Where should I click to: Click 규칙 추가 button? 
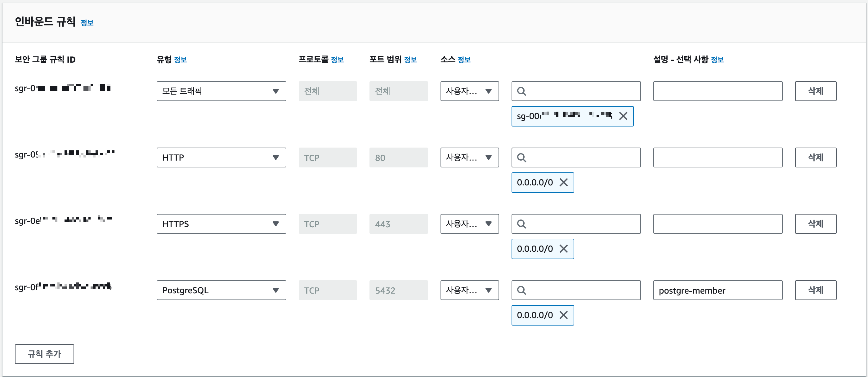tap(44, 354)
